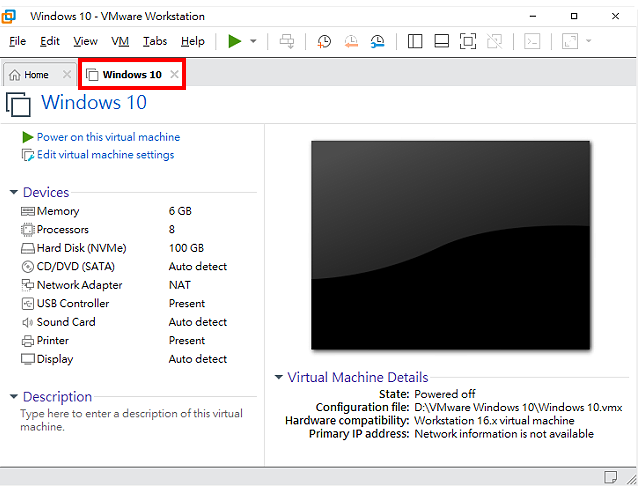Take a snapshot of this virtual machine

(324, 41)
